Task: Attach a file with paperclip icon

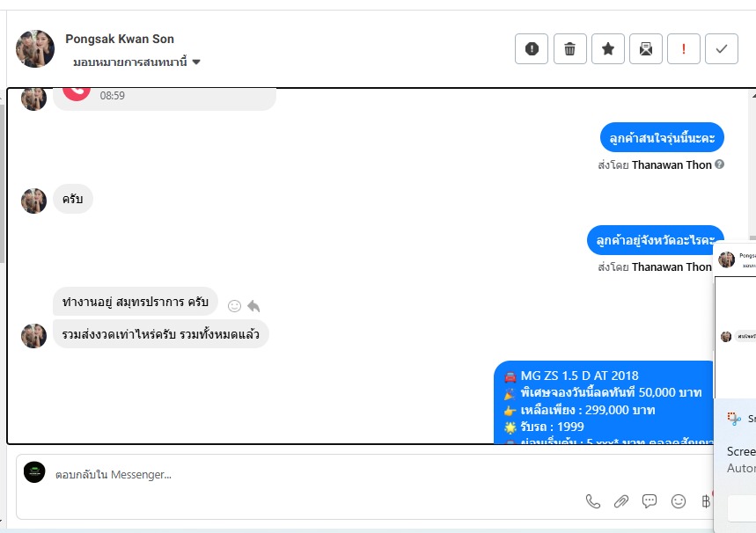Action: coord(621,501)
